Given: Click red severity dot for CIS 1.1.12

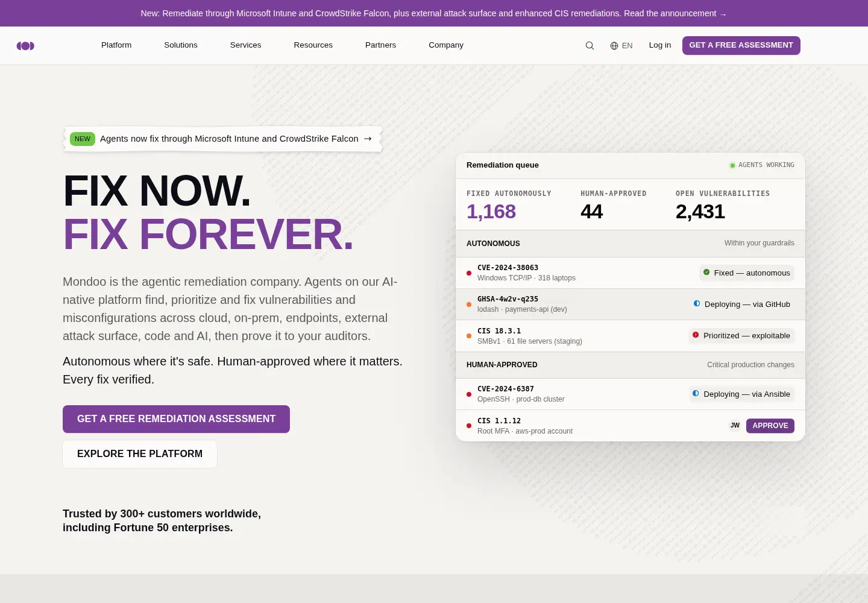Looking at the screenshot, I should point(469,426).
